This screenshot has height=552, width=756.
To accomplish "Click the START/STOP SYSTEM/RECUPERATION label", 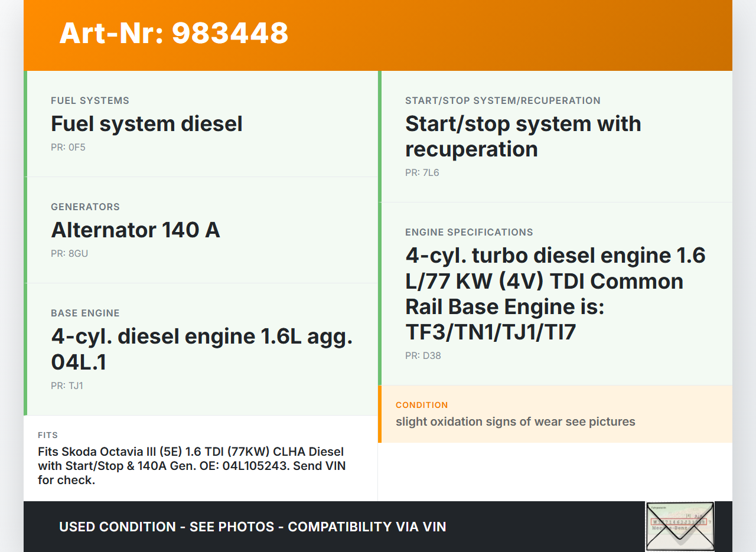I will click(x=503, y=100).
